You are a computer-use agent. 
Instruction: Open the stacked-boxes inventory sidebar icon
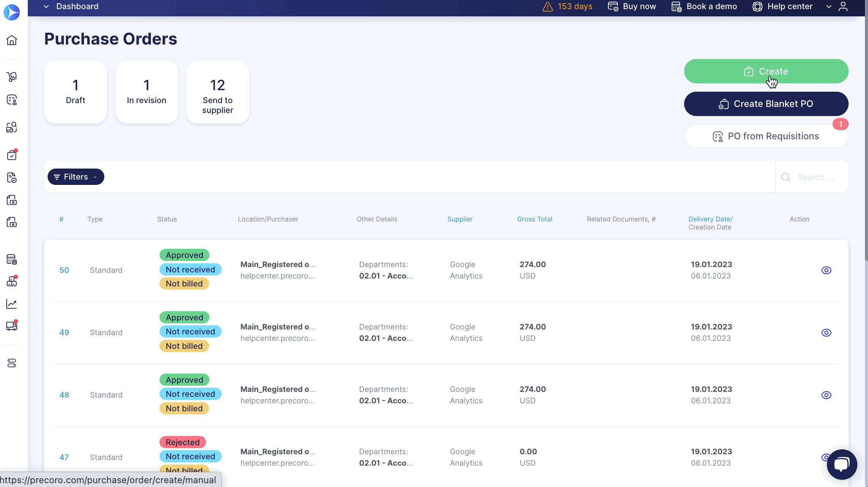12,281
